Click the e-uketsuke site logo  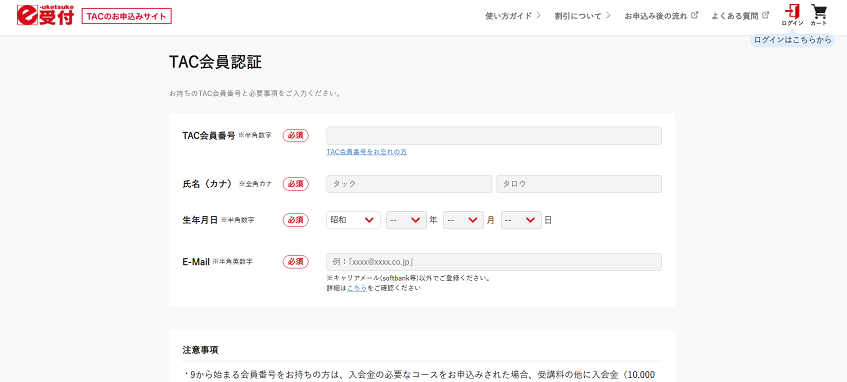pyautogui.click(x=45, y=16)
